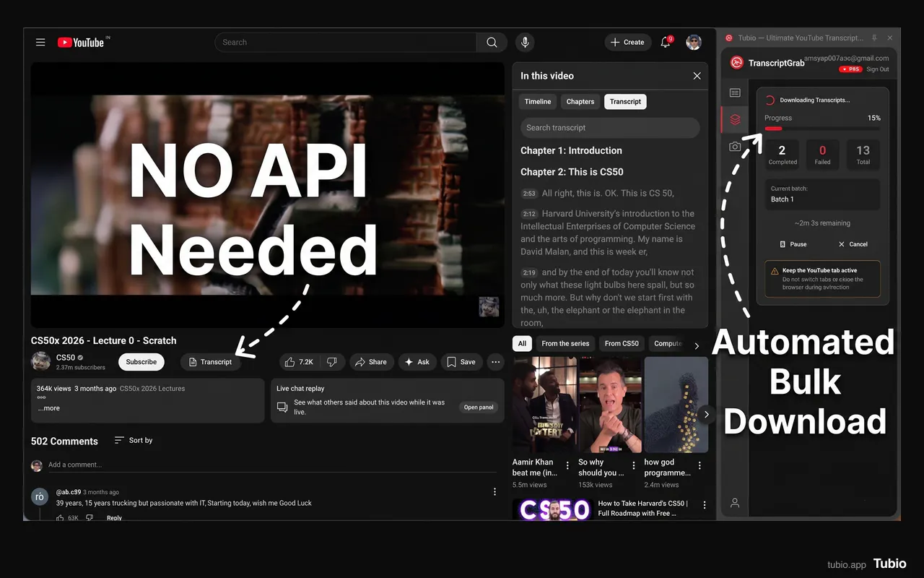Select Chapter 1: Introduction heading
The width and height of the screenshot is (924, 578).
point(571,151)
